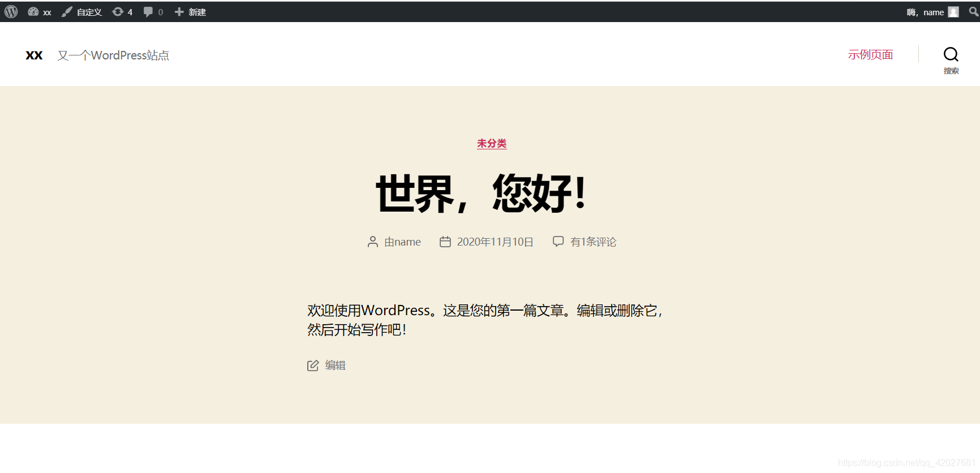The height and width of the screenshot is (473, 980).
Task: Click the post excerpt text 欢迎使用WordPress
Action: (x=485, y=320)
